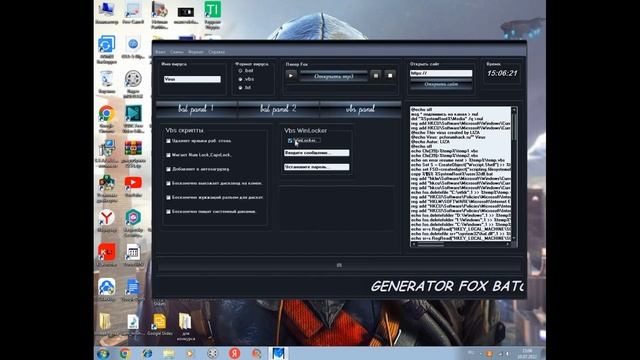Click the red Yandex icon in the taskbar
The image size is (640, 360).
click(x=234, y=353)
